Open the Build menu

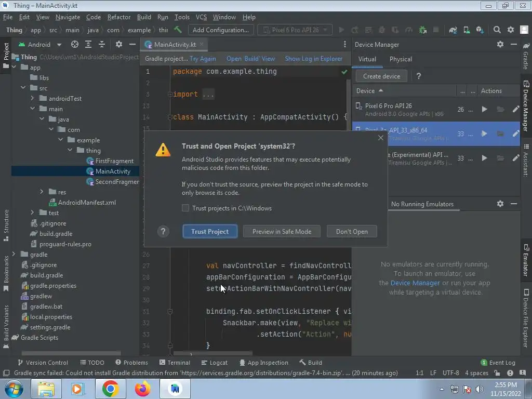144,17
